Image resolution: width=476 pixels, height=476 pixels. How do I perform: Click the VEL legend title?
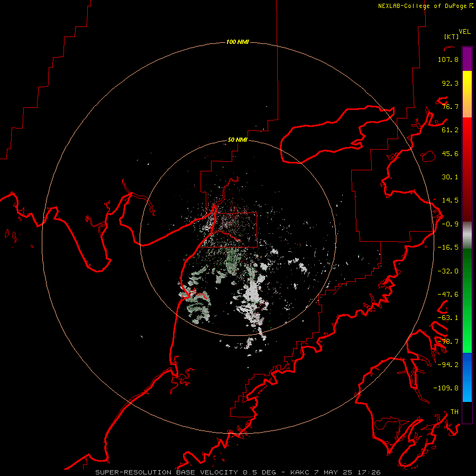(x=464, y=32)
